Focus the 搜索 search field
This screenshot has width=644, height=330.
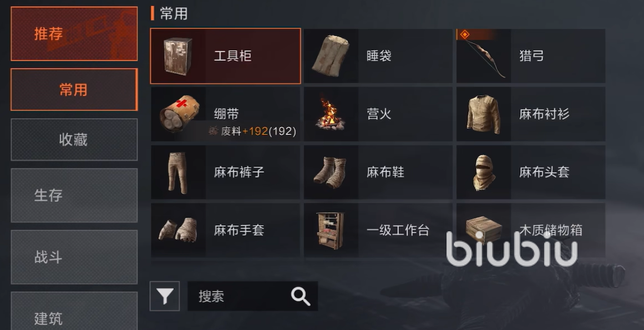point(252,296)
